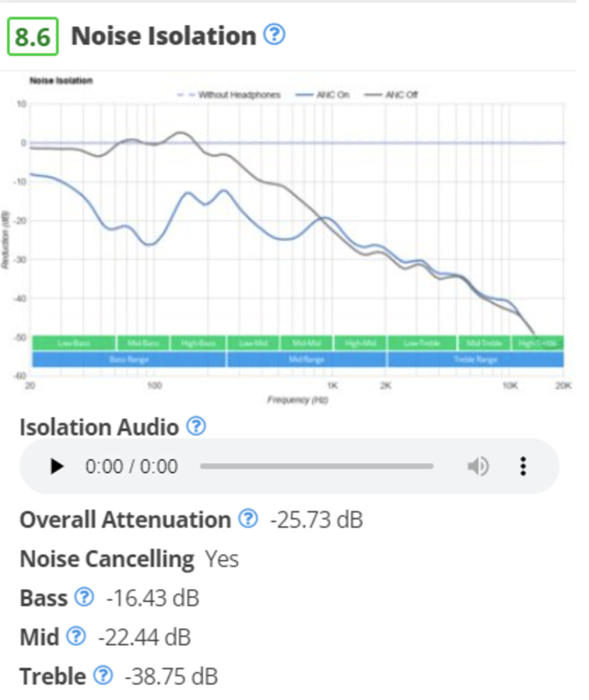Open the Mid help question mark

pyautogui.click(x=75, y=636)
